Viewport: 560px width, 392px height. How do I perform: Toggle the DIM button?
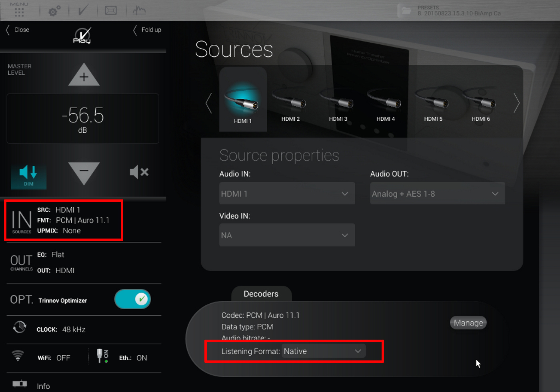pyautogui.click(x=28, y=176)
